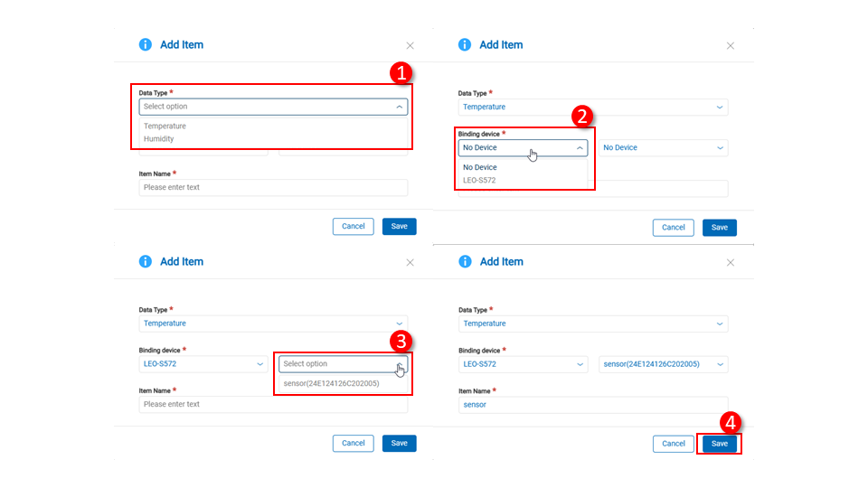Click the Item Name field containing 'sensor'
The width and height of the screenshot is (868, 488).
tap(593, 405)
